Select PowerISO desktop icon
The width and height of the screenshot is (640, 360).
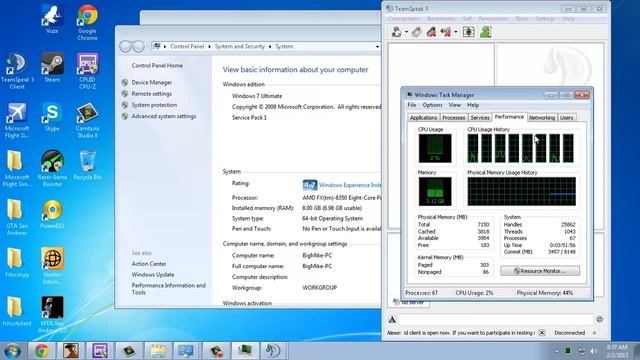coord(52,214)
